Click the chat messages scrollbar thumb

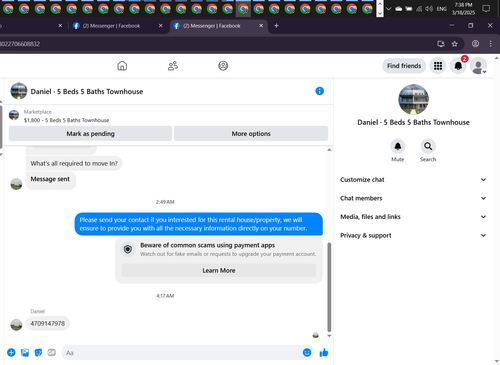(x=329, y=287)
